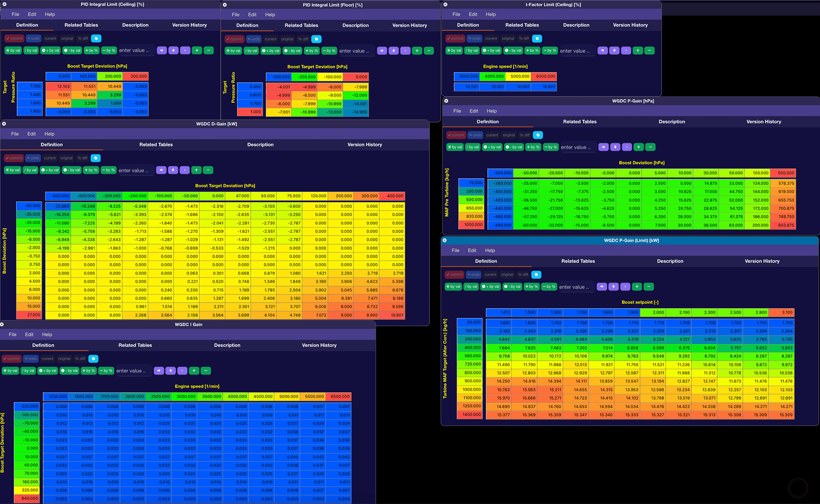Select row header 1400.000 in WGDC P-Gain (Limit)
This screenshot has width=820, height=504.
(470, 415)
